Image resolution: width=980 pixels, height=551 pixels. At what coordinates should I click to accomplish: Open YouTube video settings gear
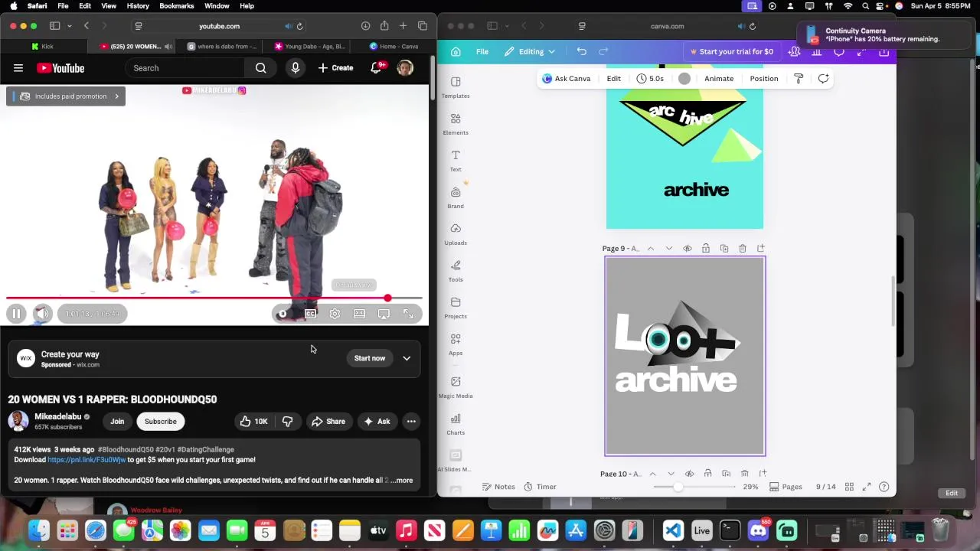tap(335, 314)
